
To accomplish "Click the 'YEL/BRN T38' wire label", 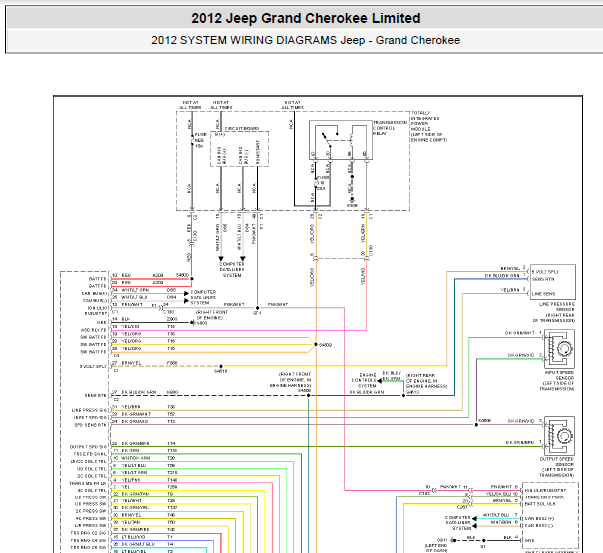I will coord(148,407).
